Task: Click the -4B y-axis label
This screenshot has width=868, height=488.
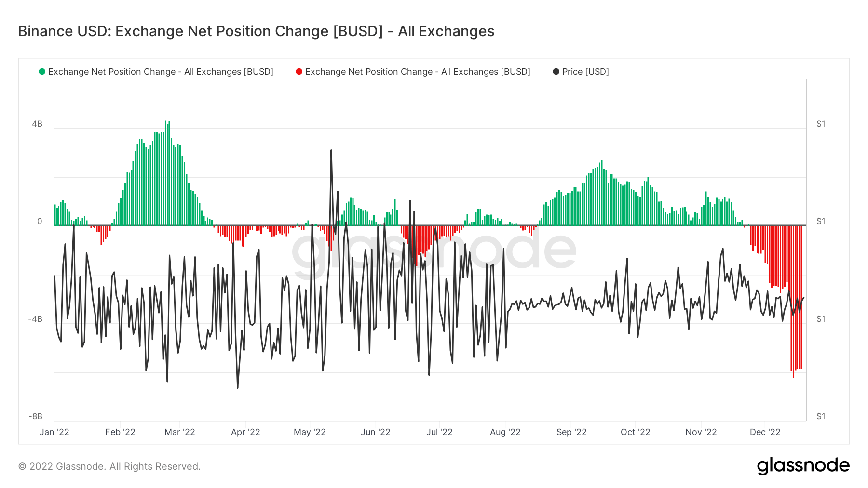Action: pyautogui.click(x=36, y=319)
